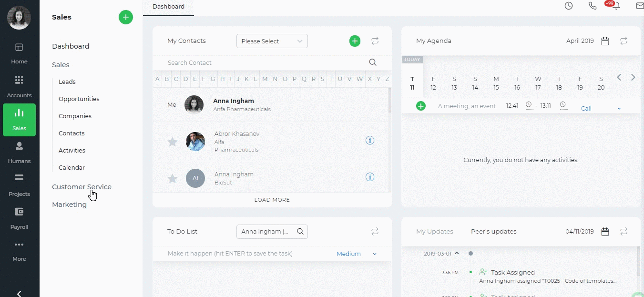Open the Call activity type dropdown

601,108
